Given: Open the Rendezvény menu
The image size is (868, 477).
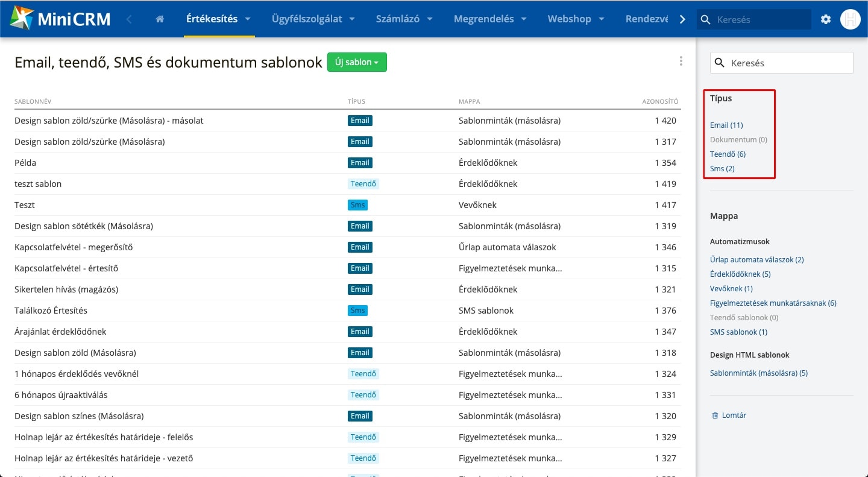Looking at the screenshot, I should coord(646,19).
